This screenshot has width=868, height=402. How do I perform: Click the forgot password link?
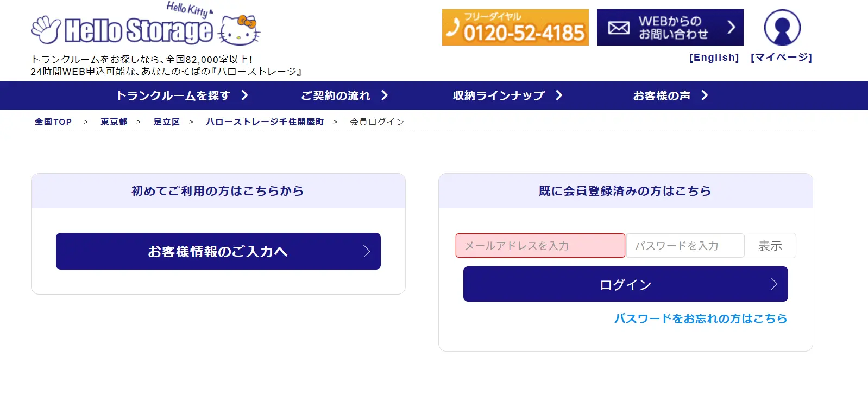700,318
